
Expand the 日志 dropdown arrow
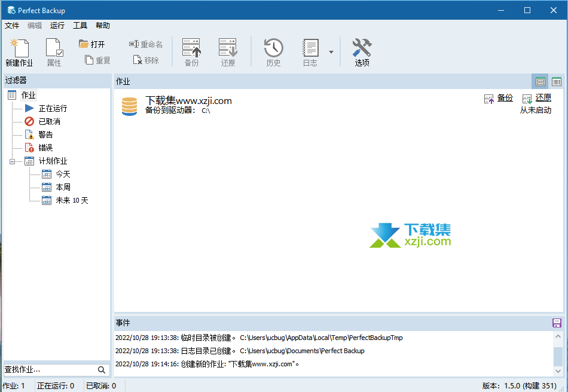tap(331, 52)
